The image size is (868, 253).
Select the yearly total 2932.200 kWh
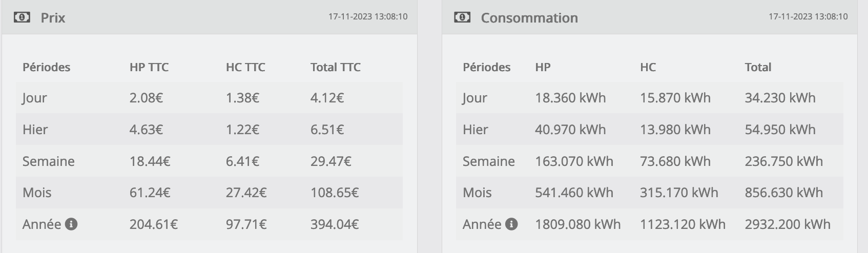[787, 224]
